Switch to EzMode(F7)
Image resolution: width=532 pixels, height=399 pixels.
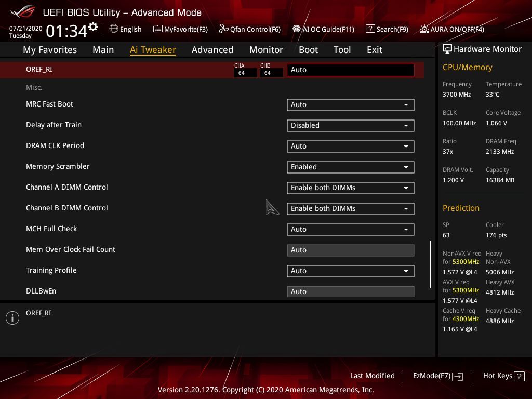437,376
